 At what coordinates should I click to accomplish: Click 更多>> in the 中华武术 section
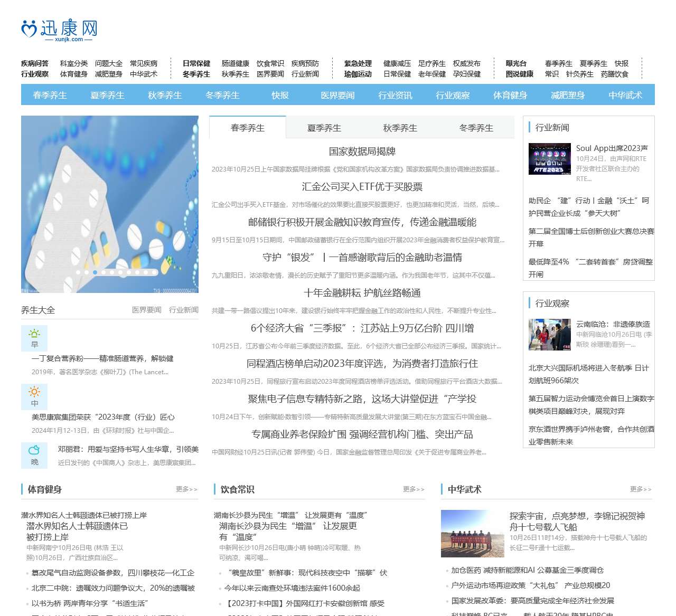point(641,489)
